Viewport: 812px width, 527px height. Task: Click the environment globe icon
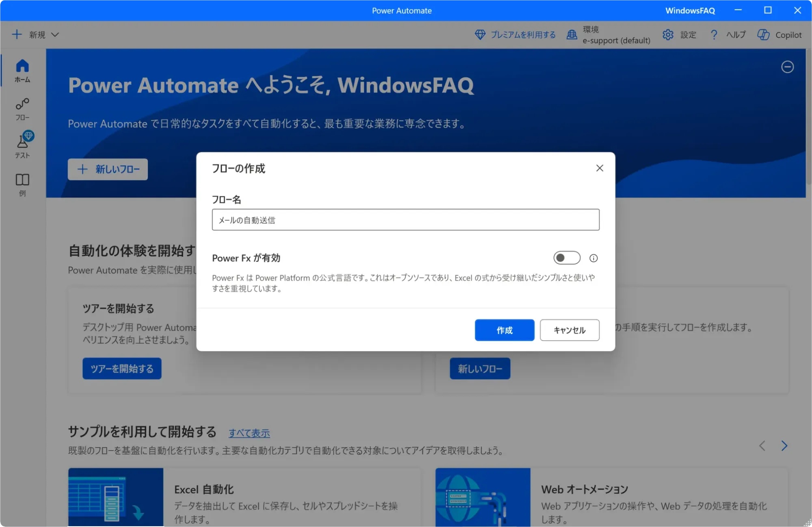[x=572, y=34]
